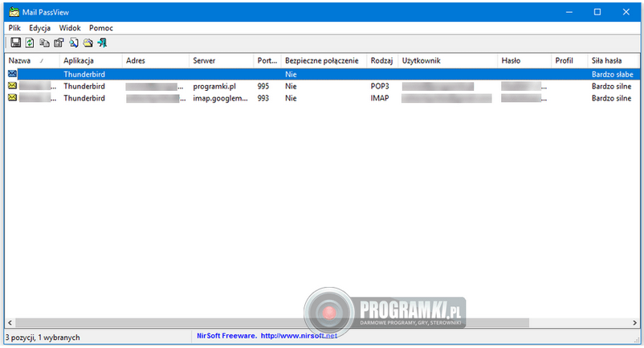Click the imap.googlem... server cell
This screenshot has width=644, height=348.
click(x=221, y=98)
